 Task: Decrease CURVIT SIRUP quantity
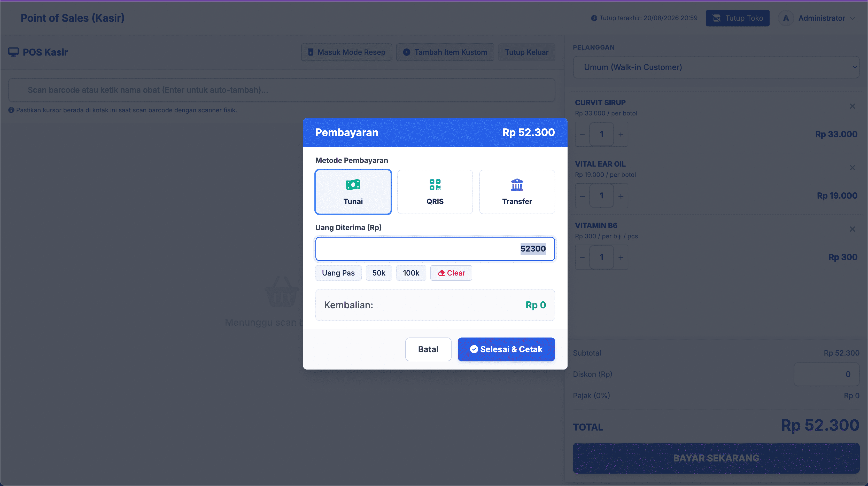coord(582,134)
